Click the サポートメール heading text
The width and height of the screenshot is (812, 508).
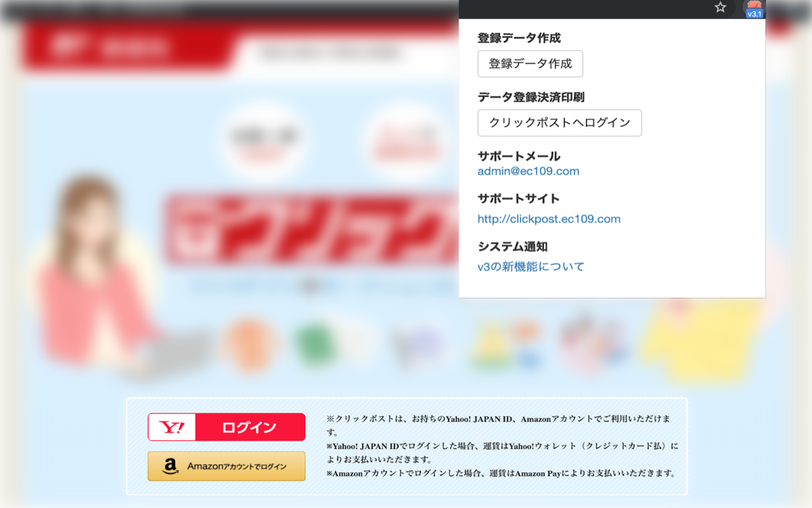[519, 156]
